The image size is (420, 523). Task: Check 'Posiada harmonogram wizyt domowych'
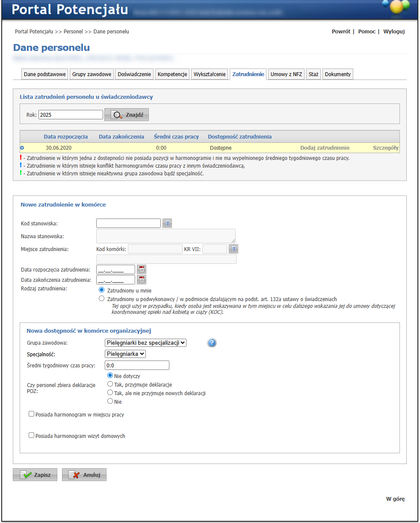tap(31, 435)
